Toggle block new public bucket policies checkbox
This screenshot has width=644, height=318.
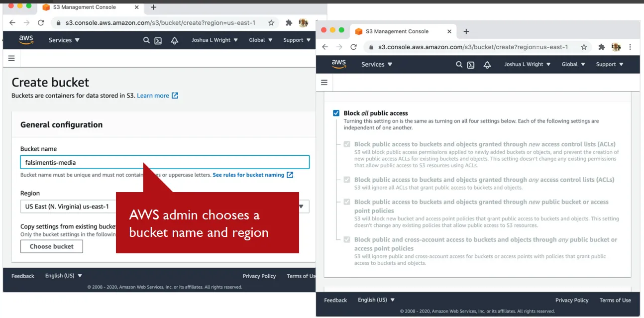[x=347, y=202]
